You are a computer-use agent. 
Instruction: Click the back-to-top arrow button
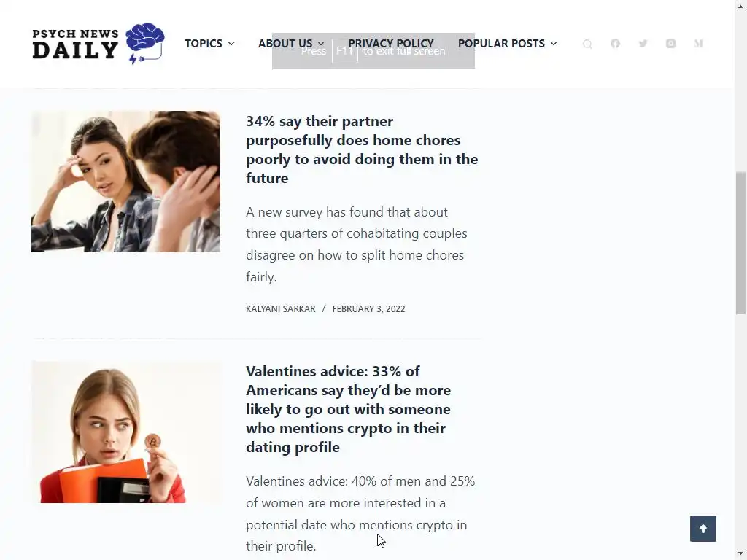(x=703, y=528)
